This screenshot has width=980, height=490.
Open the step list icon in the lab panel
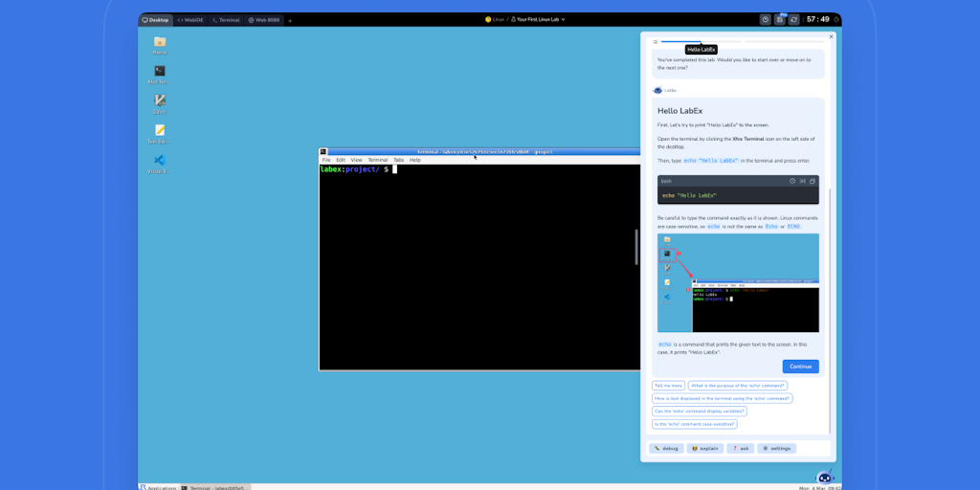click(656, 42)
